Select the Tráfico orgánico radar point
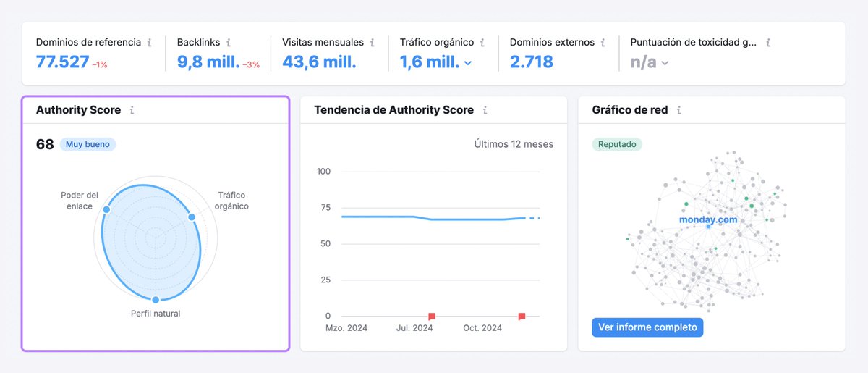The height and width of the screenshot is (373, 868). 192,217
